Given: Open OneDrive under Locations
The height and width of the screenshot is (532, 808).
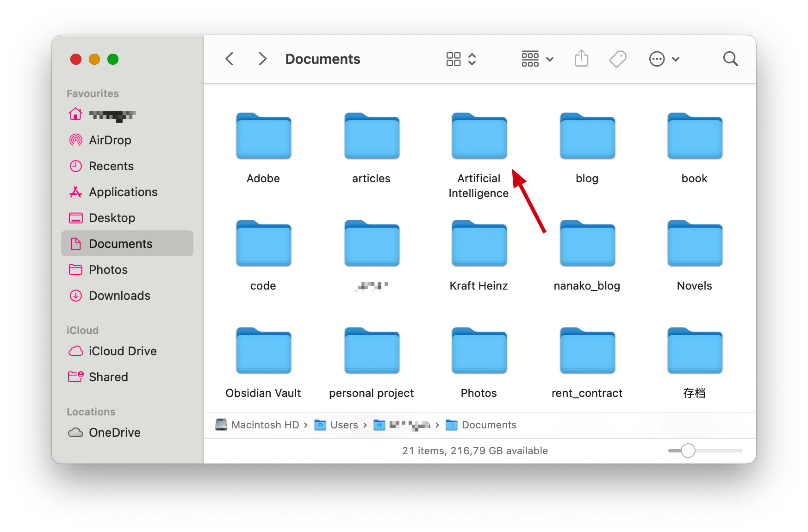Looking at the screenshot, I should [114, 433].
